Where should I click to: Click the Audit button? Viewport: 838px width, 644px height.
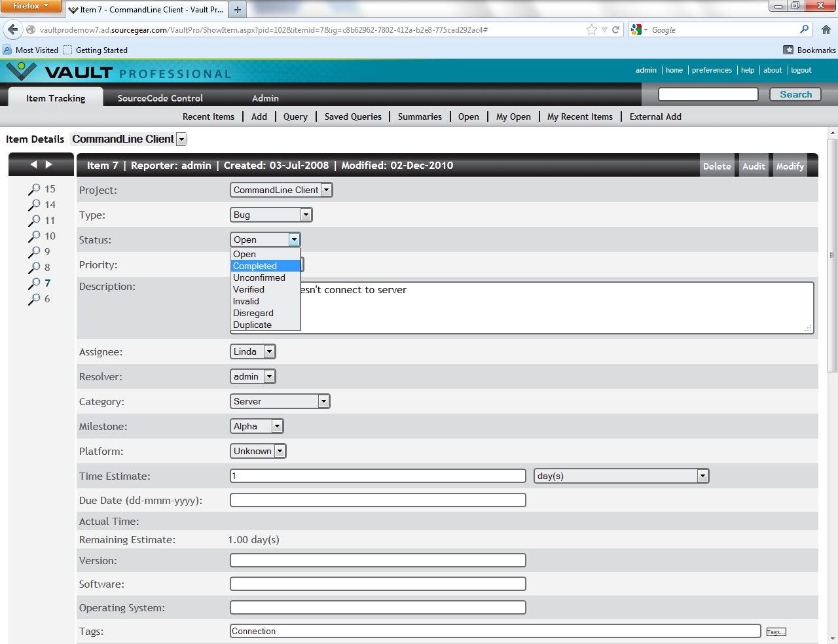coord(754,166)
